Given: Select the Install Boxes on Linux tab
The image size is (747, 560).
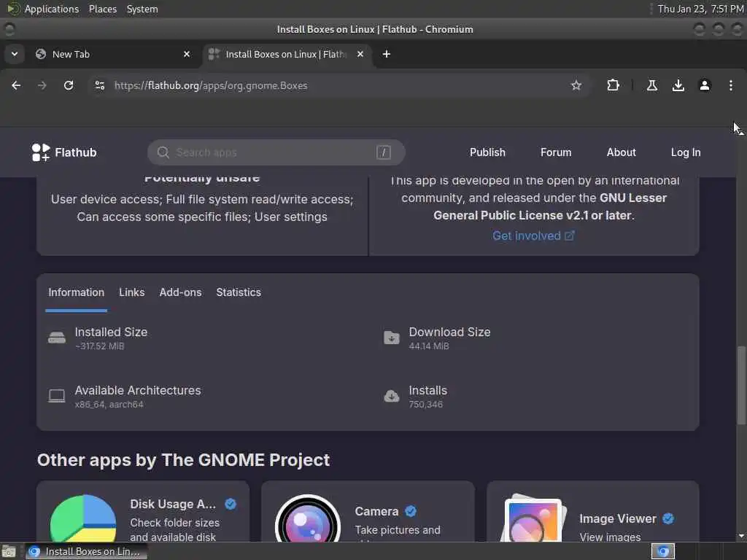Looking at the screenshot, I should (x=286, y=54).
